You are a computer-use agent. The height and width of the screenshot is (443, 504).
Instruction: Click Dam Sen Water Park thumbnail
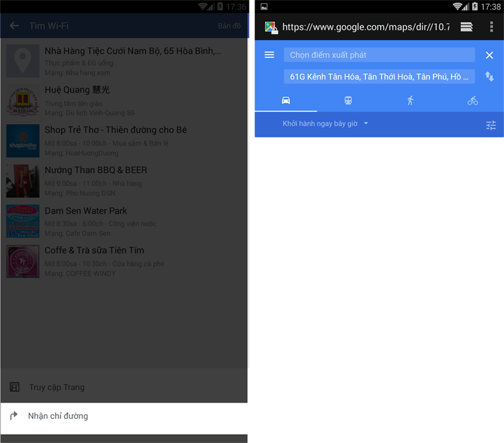click(x=23, y=221)
